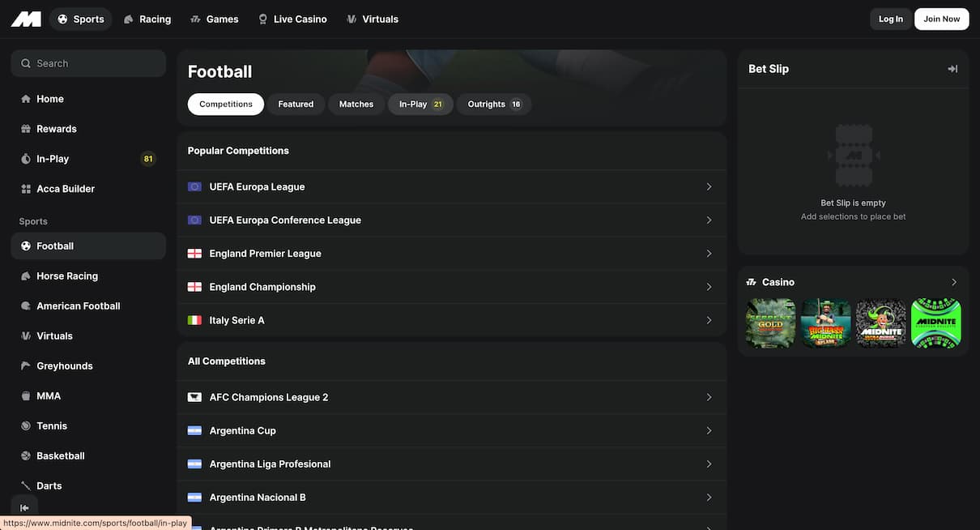Open the Casino section chevron arrow
This screenshot has width=980, height=530.
click(953, 282)
